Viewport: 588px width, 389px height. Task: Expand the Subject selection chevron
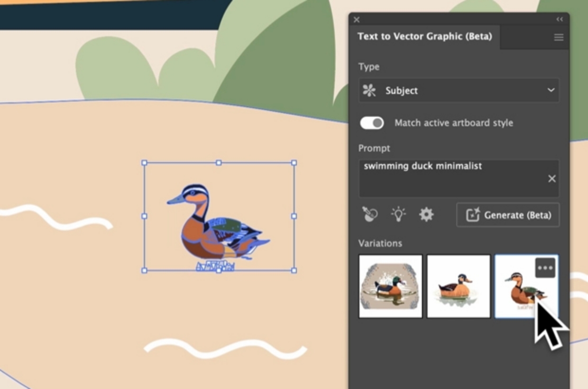(x=550, y=90)
